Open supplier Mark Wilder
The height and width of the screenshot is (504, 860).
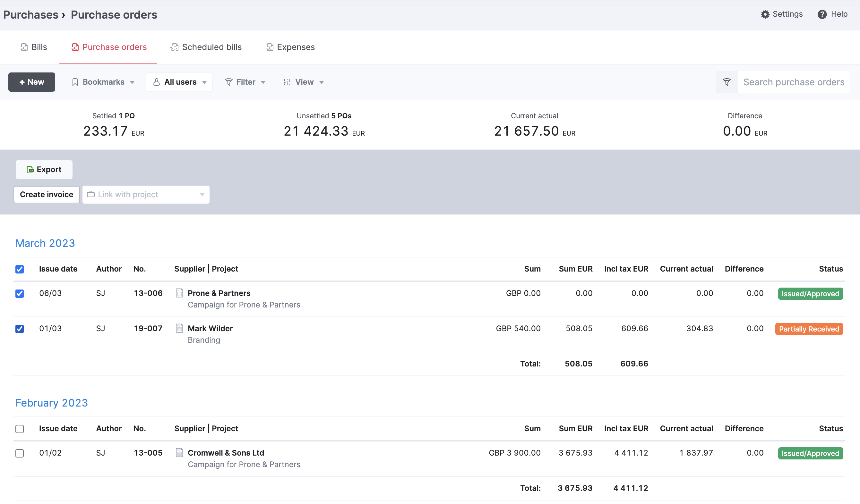210,328
